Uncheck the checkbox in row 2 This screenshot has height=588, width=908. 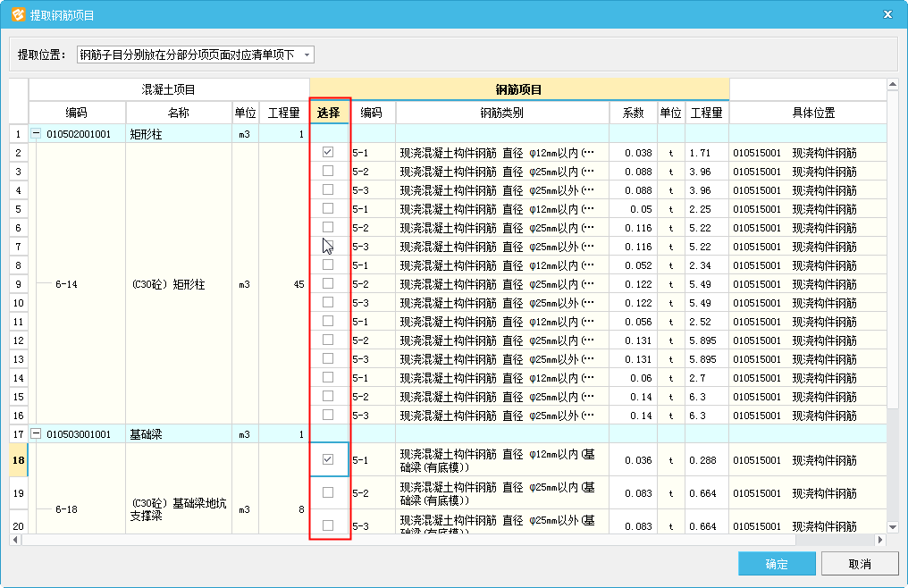click(x=328, y=153)
